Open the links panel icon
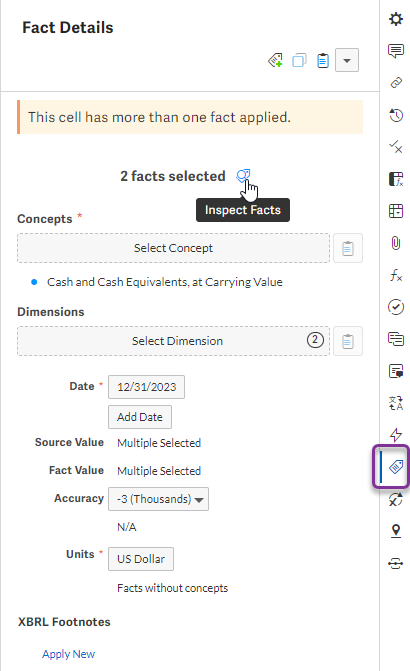 (x=396, y=83)
